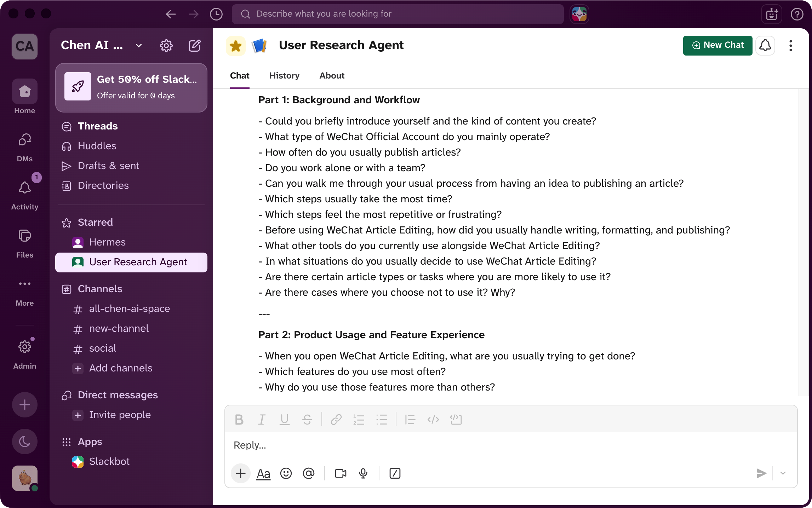The width and height of the screenshot is (812, 508).
Task: Click the compose new message icon
Action: (195, 46)
